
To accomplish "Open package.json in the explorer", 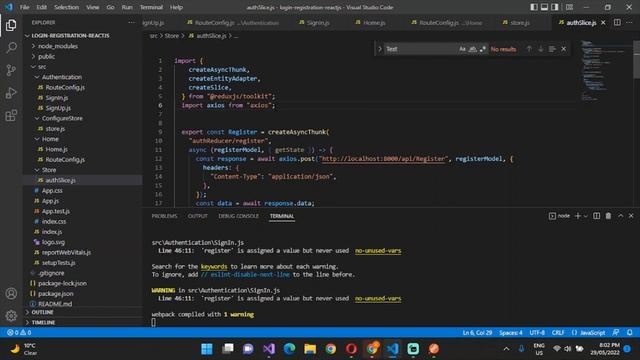I will (x=56, y=293).
